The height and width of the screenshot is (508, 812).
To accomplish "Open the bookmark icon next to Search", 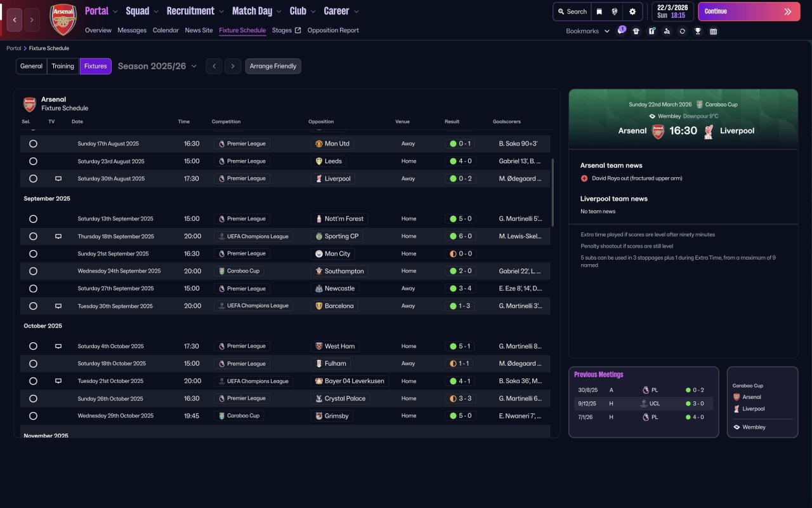I will 599,11.
